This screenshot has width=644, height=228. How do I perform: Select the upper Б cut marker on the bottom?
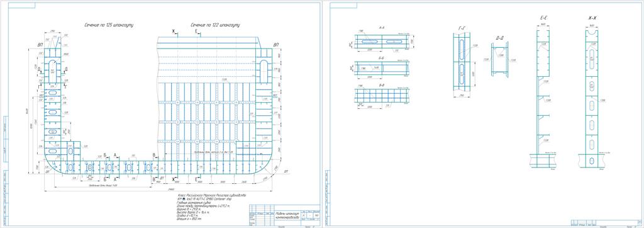pos(105,155)
